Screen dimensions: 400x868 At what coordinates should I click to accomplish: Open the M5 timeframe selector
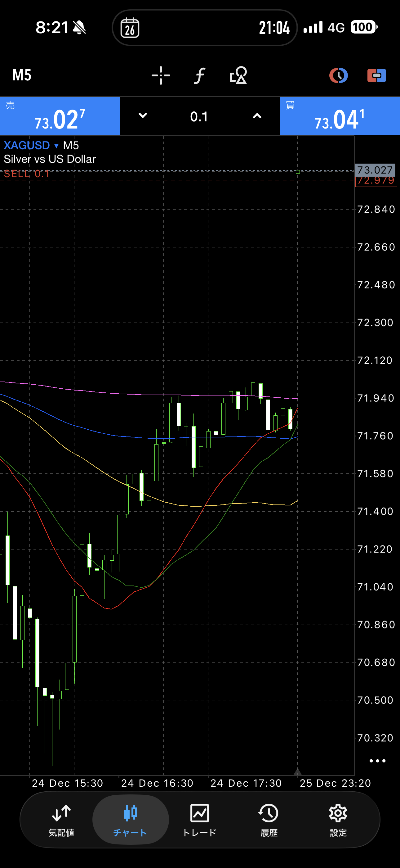coord(22,75)
